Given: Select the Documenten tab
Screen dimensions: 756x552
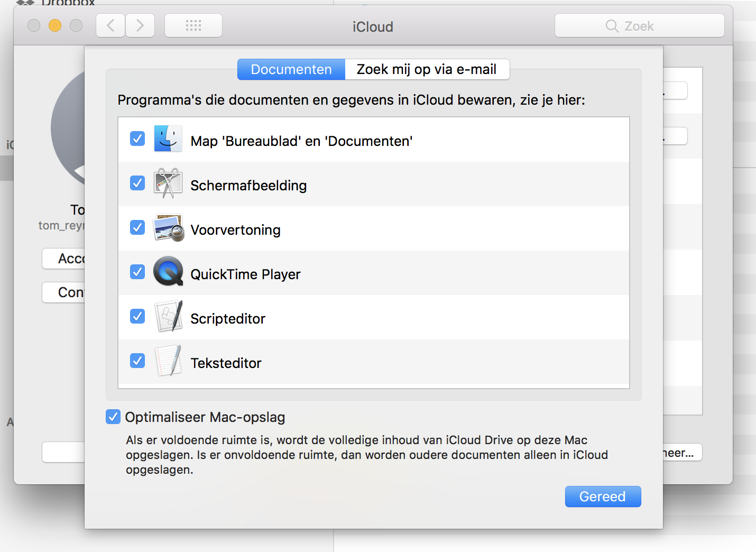Looking at the screenshot, I should [x=291, y=69].
